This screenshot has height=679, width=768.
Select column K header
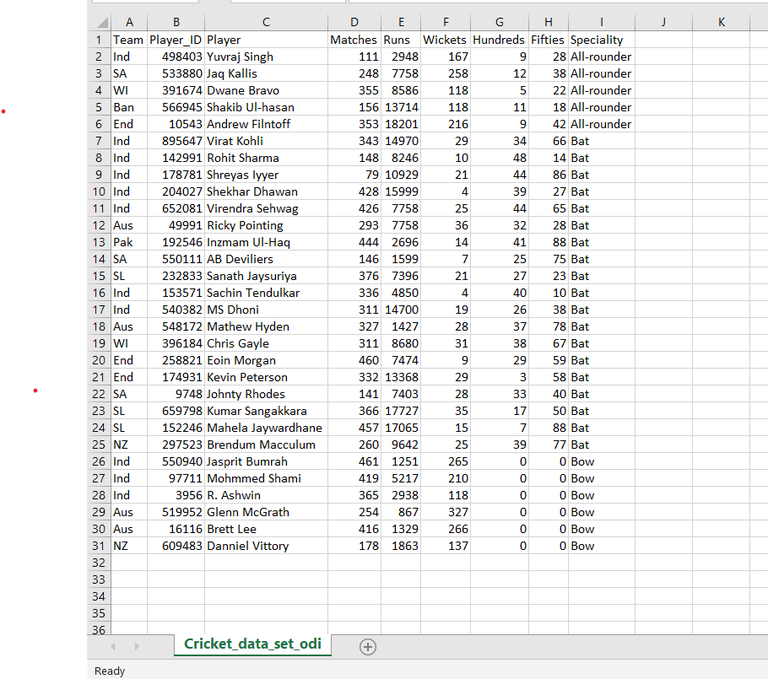(x=721, y=22)
